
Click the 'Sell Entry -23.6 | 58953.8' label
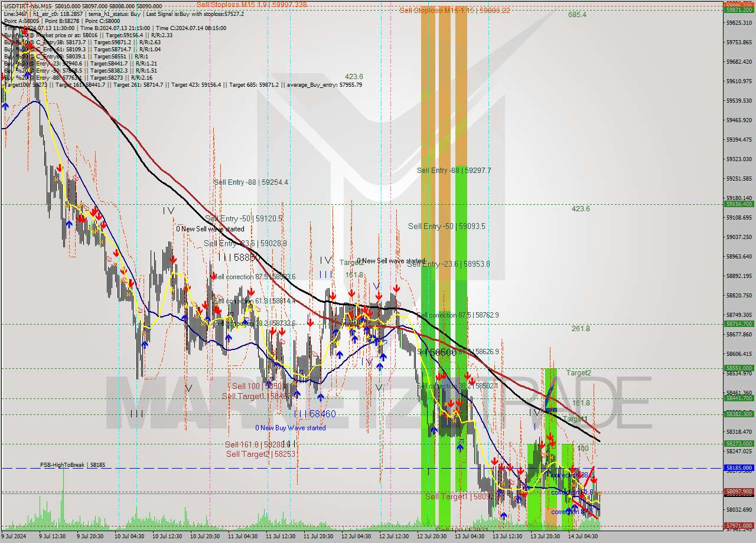point(448,264)
